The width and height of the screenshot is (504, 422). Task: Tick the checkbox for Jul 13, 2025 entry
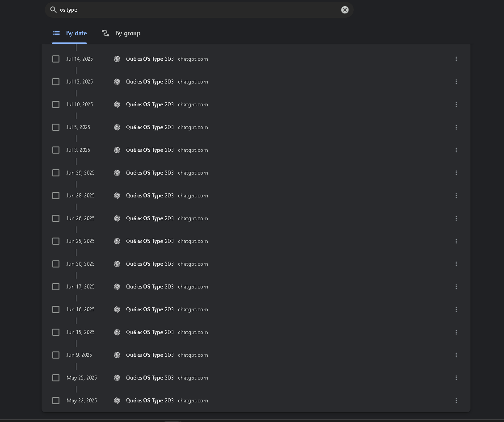(56, 82)
